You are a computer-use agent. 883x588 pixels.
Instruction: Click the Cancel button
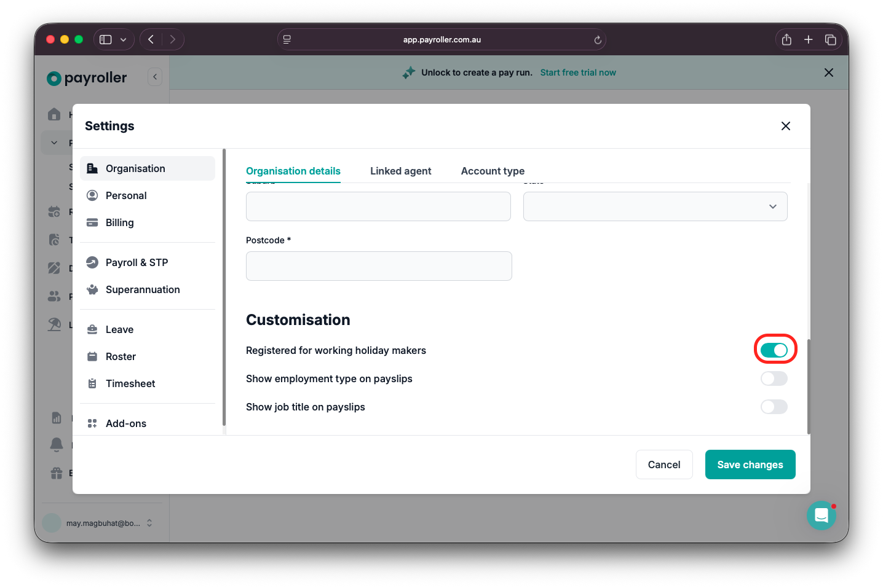(x=664, y=465)
